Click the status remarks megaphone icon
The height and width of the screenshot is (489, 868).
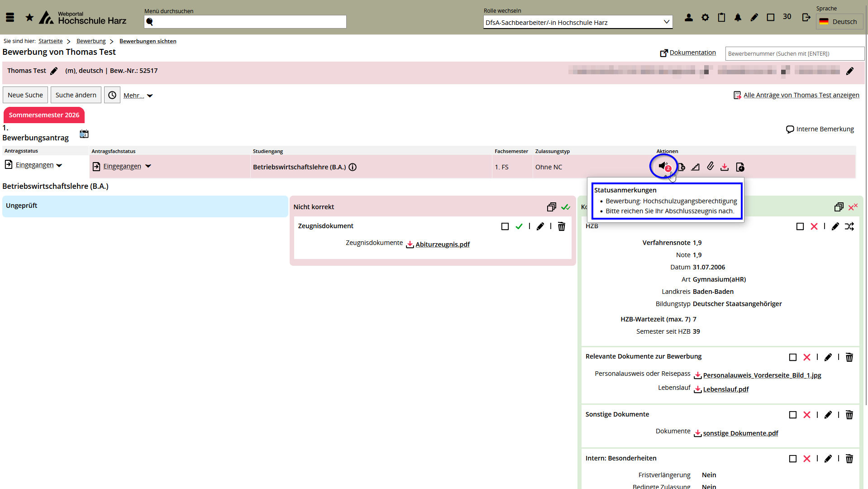click(x=663, y=166)
